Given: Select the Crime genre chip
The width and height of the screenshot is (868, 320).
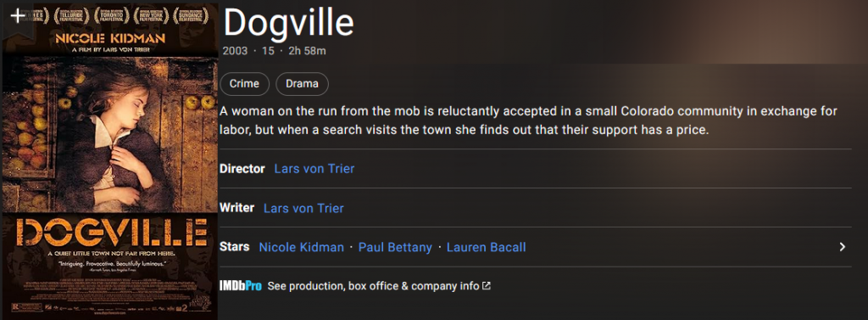Looking at the screenshot, I should click(x=244, y=84).
